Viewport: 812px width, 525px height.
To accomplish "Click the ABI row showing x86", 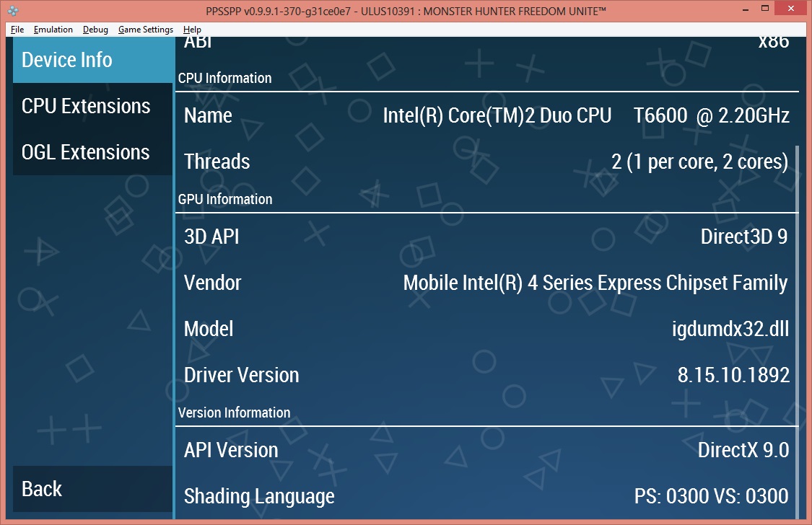I will click(486, 45).
